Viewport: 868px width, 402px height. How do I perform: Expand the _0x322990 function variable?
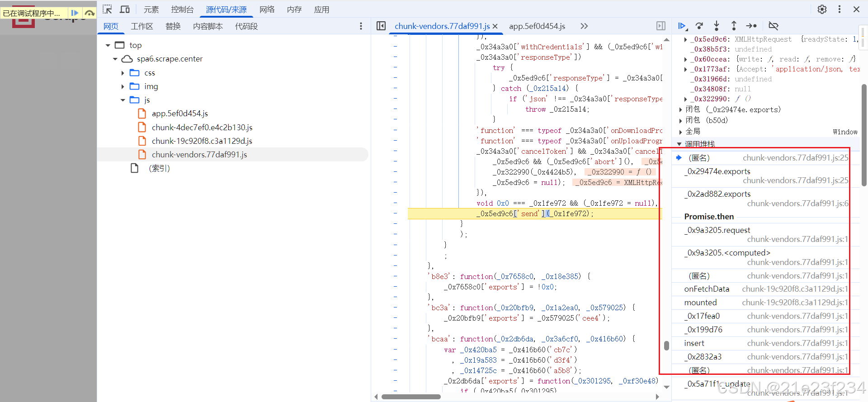pos(685,99)
